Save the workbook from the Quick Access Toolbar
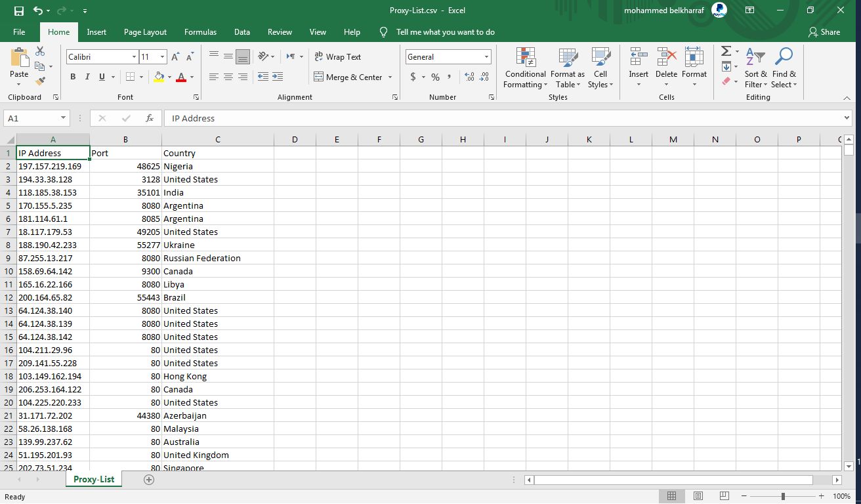861x504 pixels. coord(18,10)
